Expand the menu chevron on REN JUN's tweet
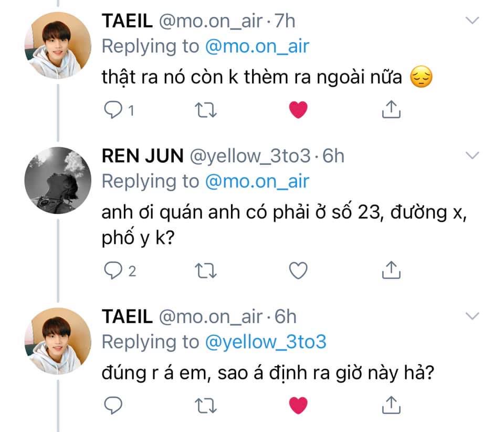 pyautogui.click(x=473, y=156)
